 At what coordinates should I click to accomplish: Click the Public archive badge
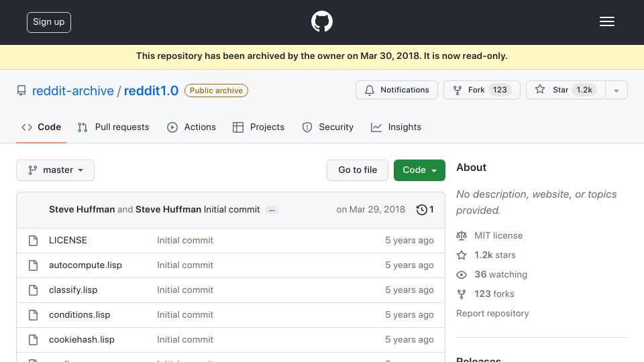coord(216,90)
